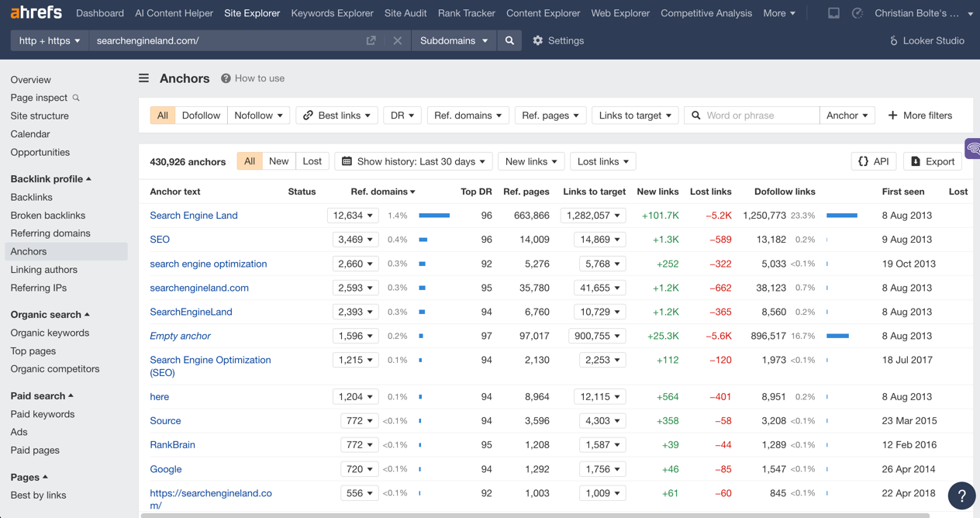
Task: Open Links to target filter
Action: [x=635, y=116]
